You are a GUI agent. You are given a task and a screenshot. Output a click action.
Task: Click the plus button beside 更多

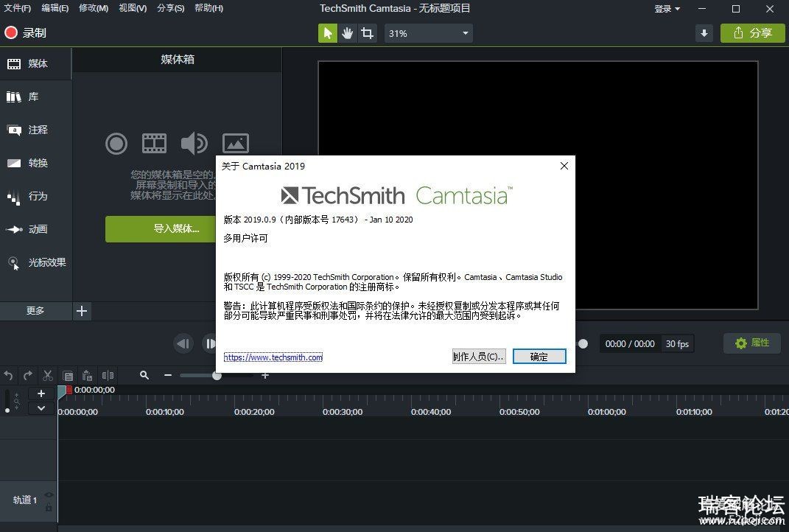(82, 311)
